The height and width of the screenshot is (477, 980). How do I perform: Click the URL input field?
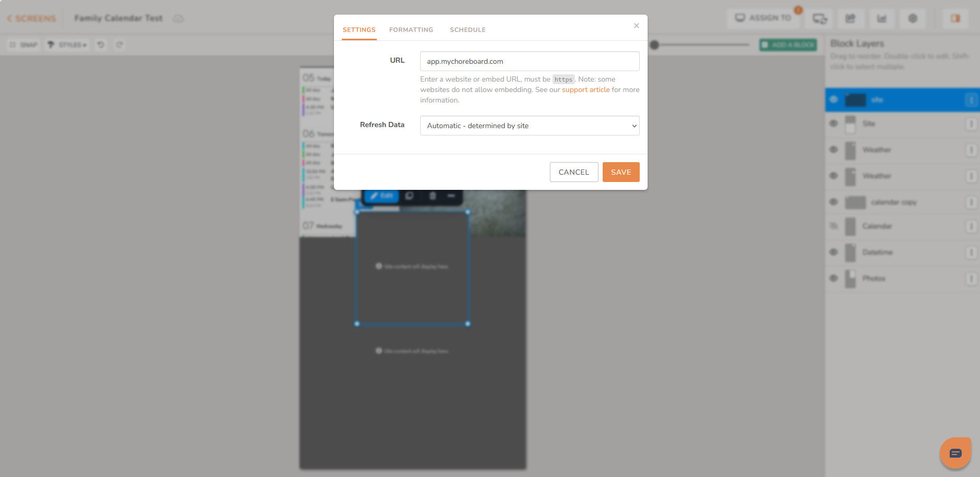(x=530, y=61)
